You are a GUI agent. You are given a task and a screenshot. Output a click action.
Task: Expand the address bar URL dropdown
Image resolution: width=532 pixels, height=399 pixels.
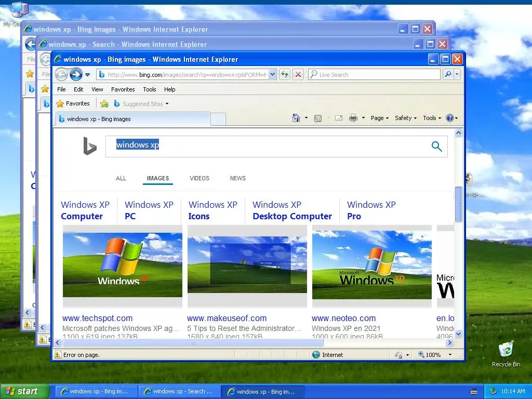coord(272,74)
